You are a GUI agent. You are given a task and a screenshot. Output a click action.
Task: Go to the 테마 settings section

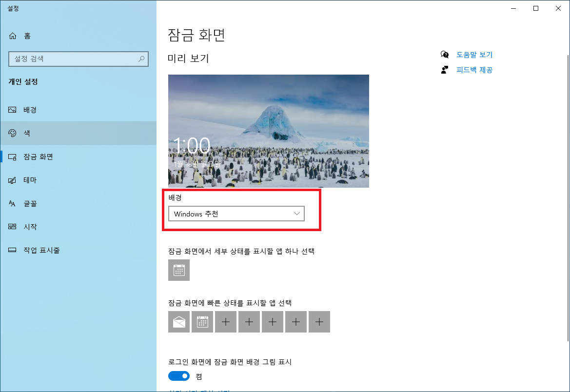tap(79, 180)
